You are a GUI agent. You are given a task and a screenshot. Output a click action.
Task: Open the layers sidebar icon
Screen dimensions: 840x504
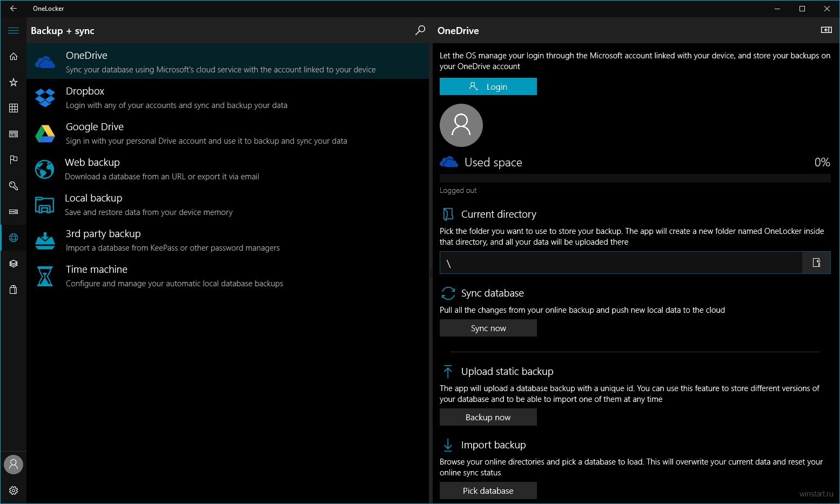coord(14,264)
